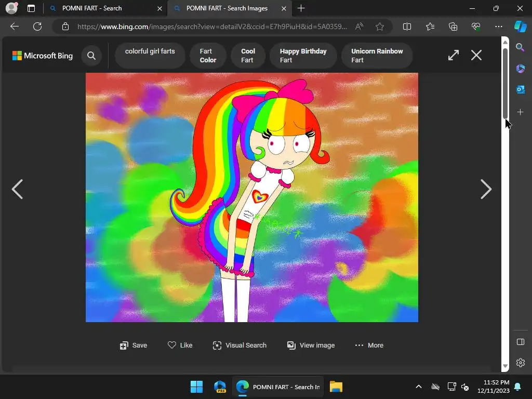
Task: Refresh the current page
Action: coord(37,26)
